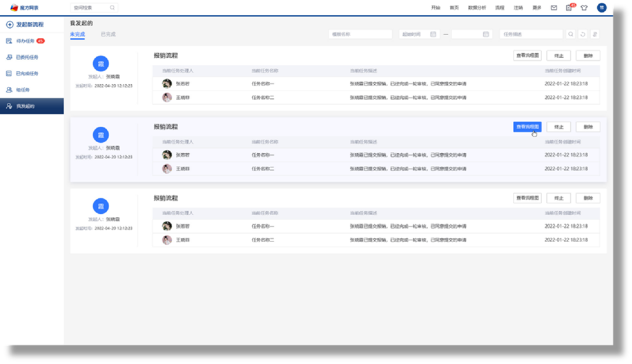632x364 pixels.
Task: Select the 未完成 tab
Action: 77,34
